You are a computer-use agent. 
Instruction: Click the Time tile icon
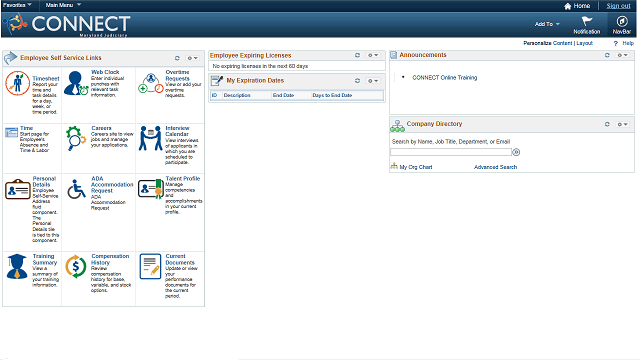pyautogui.click(x=11, y=132)
